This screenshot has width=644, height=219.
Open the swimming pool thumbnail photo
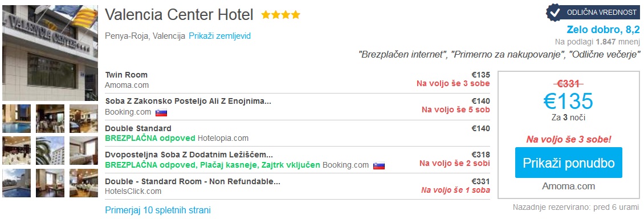17,118
